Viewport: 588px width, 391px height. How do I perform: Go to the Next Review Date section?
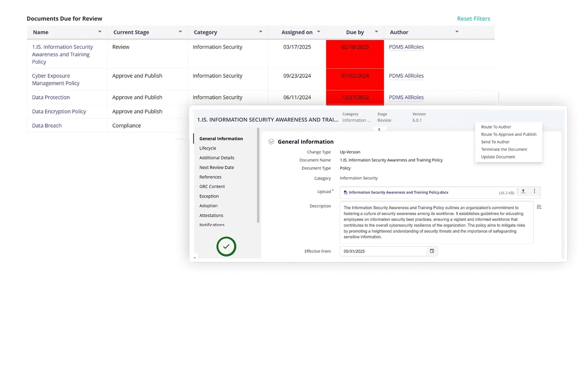point(216,167)
